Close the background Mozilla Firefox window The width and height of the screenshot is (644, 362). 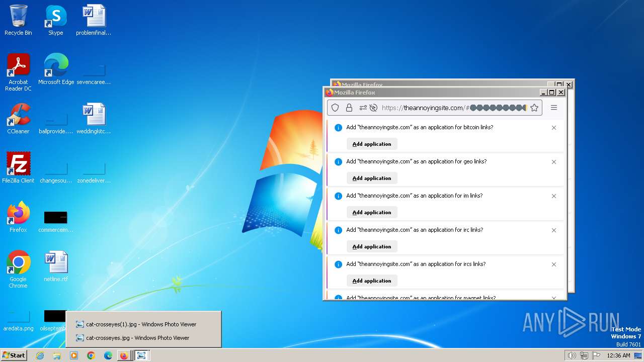tap(569, 84)
